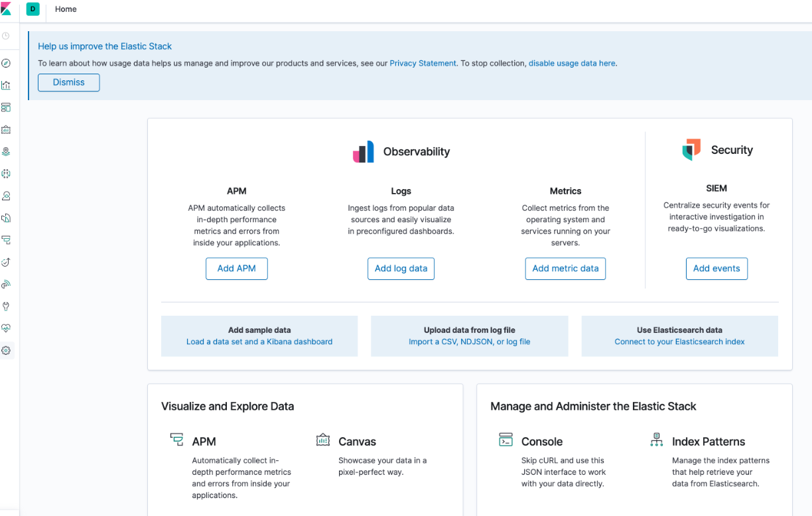Click the Index Patterns icon

point(657,439)
